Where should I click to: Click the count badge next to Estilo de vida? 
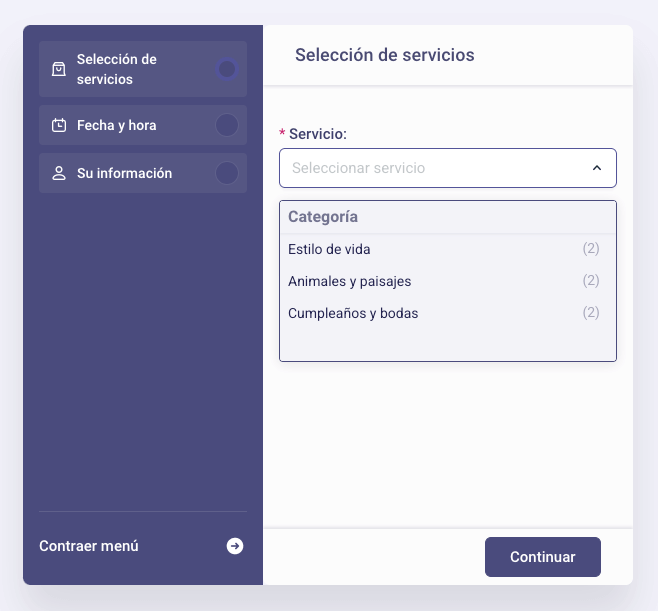pos(591,249)
